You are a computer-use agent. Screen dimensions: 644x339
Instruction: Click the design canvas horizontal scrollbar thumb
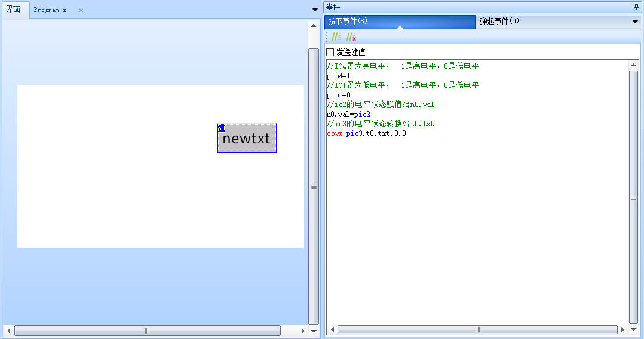pyautogui.click(x=147, y=331)
